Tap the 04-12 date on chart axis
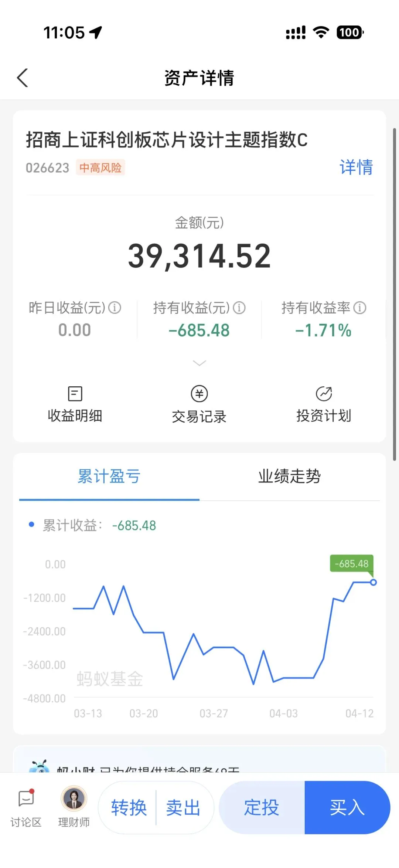Screen dimensions: 399x868 pyautogui.click(x=359, y=713)
